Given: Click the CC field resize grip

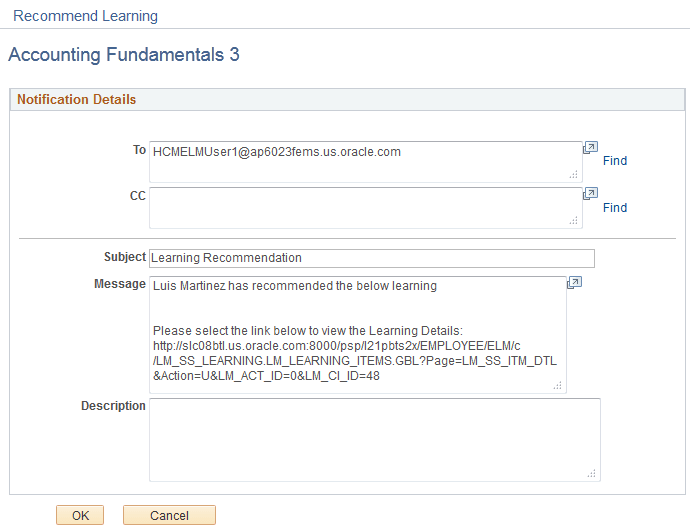Looking at the screenshot, I should pos(574,221).
